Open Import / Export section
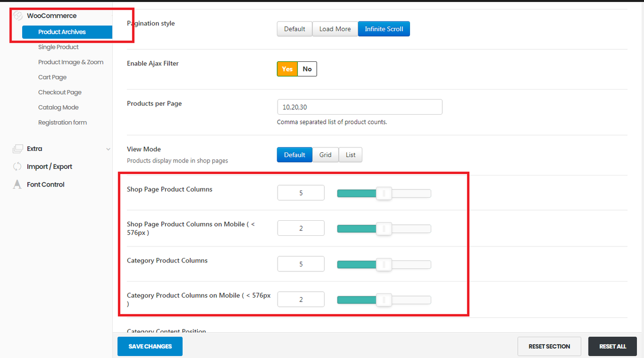The height and width of the screenshot is (358, 644). pos(50,166)
